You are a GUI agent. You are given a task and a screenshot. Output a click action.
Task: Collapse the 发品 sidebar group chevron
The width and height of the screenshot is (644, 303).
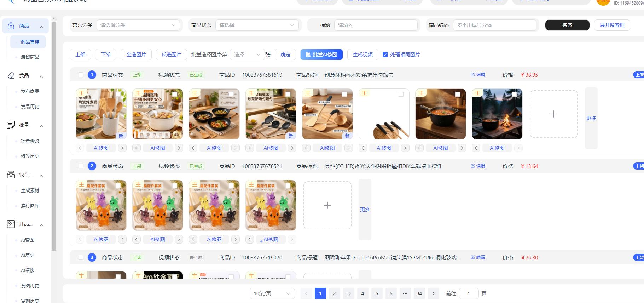pyautogui.click(x=41, y=76)
